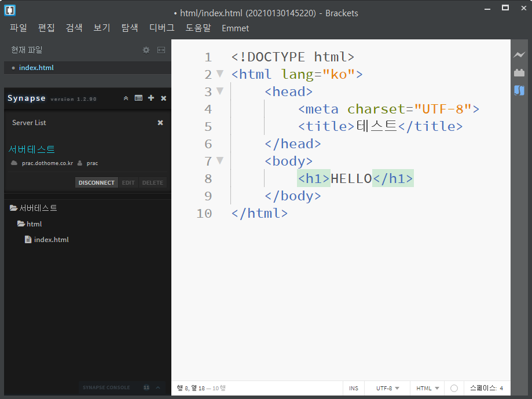The height and width of the screenshot is (399, 532).
Task: Click the closing /h1 tag
Action: point(393,178)
